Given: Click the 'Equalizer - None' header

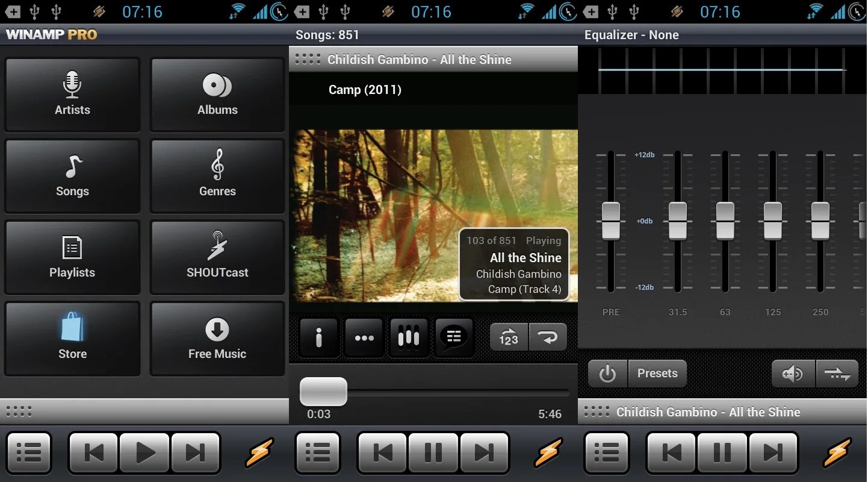Looking at the screenshot, I should [x=631, y=35].
